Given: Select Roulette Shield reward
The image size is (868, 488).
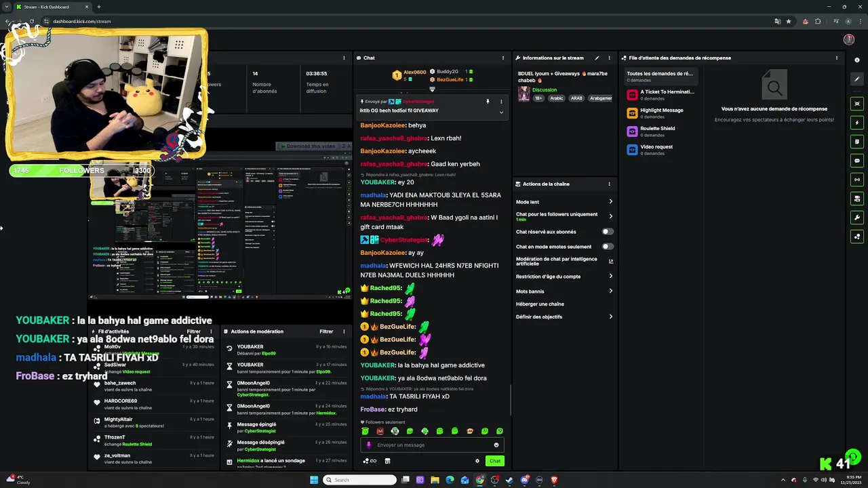Looking at the screenshot, I should point(660,131).
